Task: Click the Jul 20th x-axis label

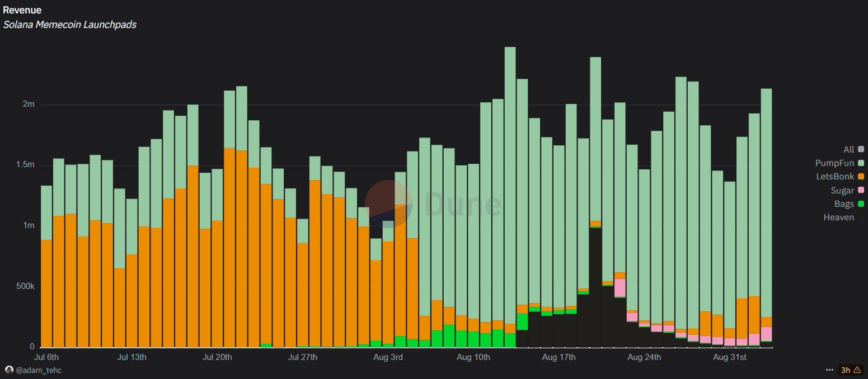Action: tap(217, 357)
